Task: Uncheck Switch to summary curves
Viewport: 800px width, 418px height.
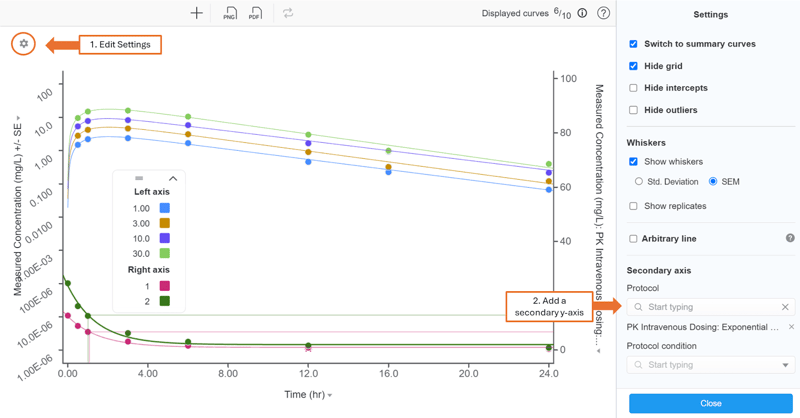Action: [633, 44]
